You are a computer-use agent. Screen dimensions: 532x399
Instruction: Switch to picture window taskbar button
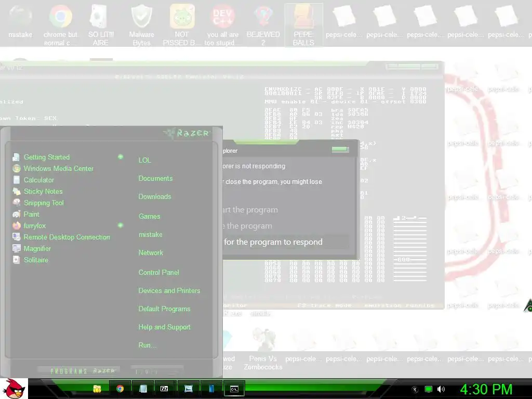(188, 389)
